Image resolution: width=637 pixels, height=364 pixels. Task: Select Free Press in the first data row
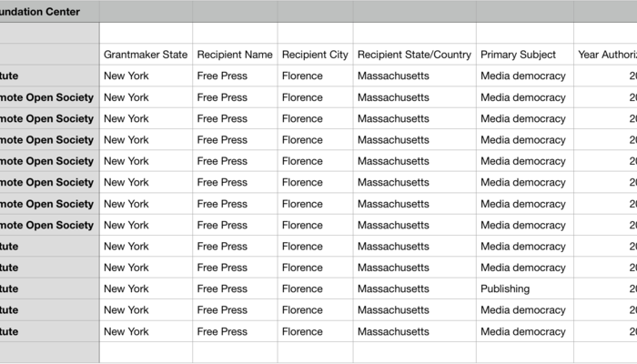click(222, 76)
